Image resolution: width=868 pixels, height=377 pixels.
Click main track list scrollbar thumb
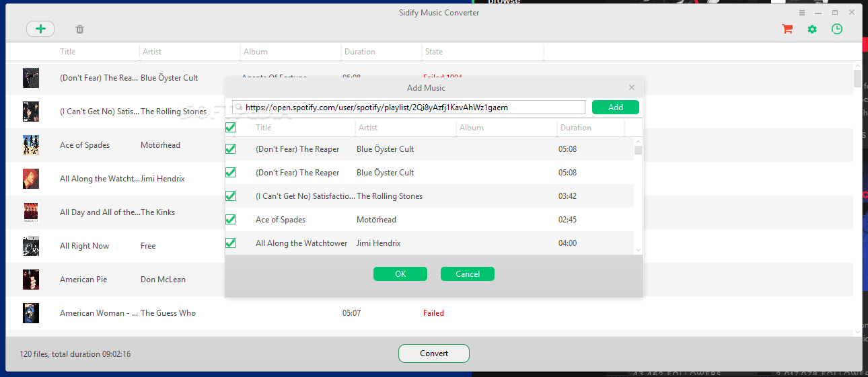click(x=858, y=78)
